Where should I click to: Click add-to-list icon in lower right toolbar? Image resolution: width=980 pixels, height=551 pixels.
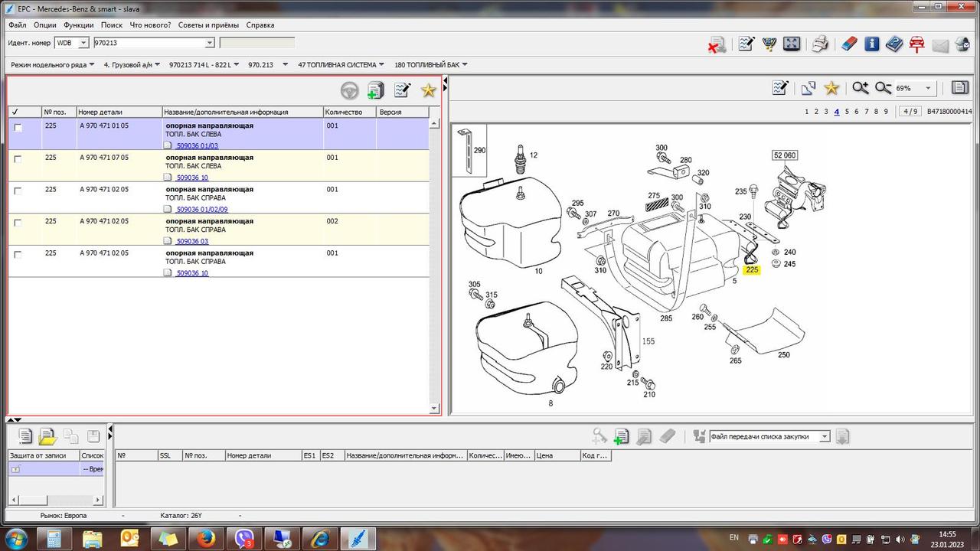coord(622,436)
